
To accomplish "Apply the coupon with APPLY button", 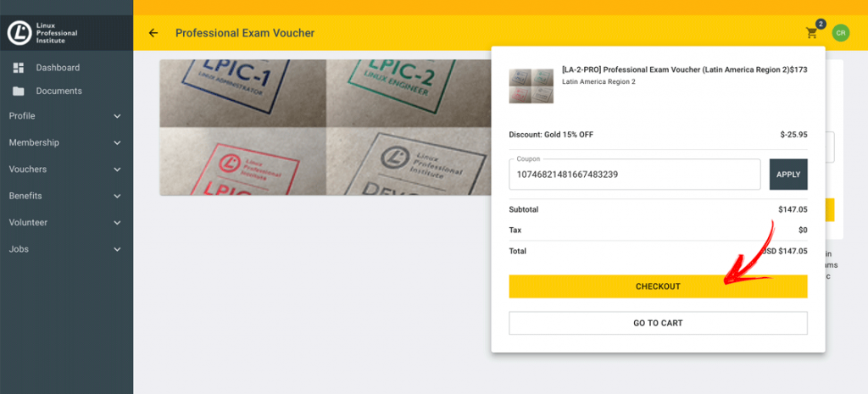I will click(x=788, y=175).
